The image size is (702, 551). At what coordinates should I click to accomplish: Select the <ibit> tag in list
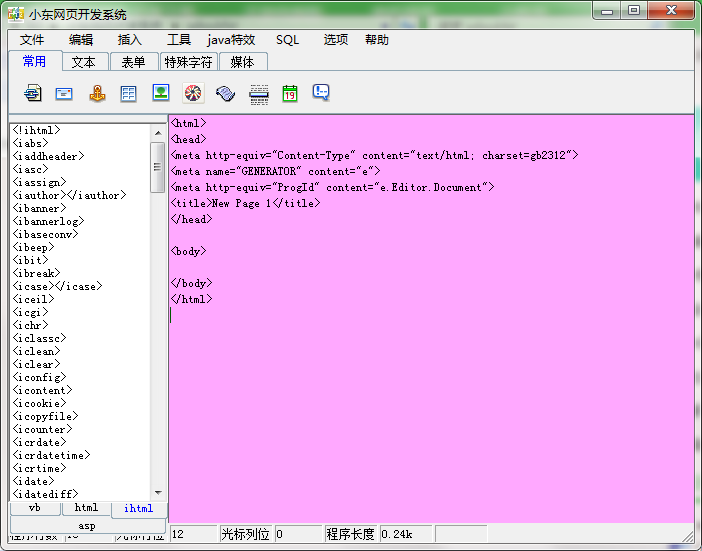point(30,260)
